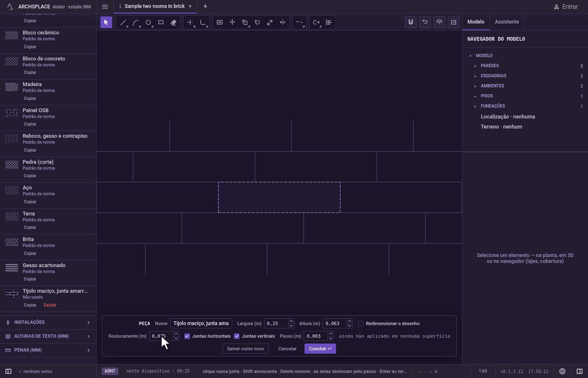588x378 pixels.
Task: Pick the arc drawing tool
Action: (136, 23)
